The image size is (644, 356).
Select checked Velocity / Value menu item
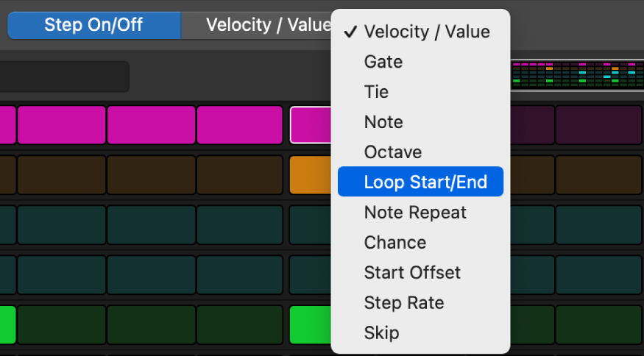click(426, 32)
